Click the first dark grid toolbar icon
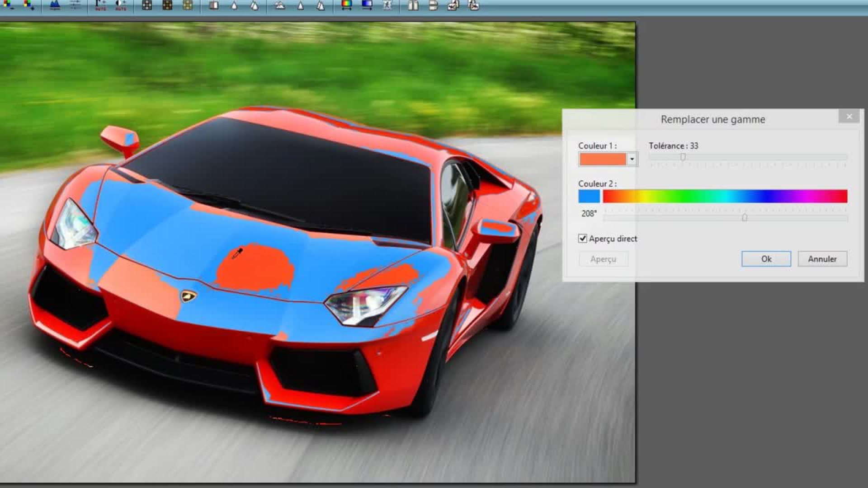 (x=147, y=5)
